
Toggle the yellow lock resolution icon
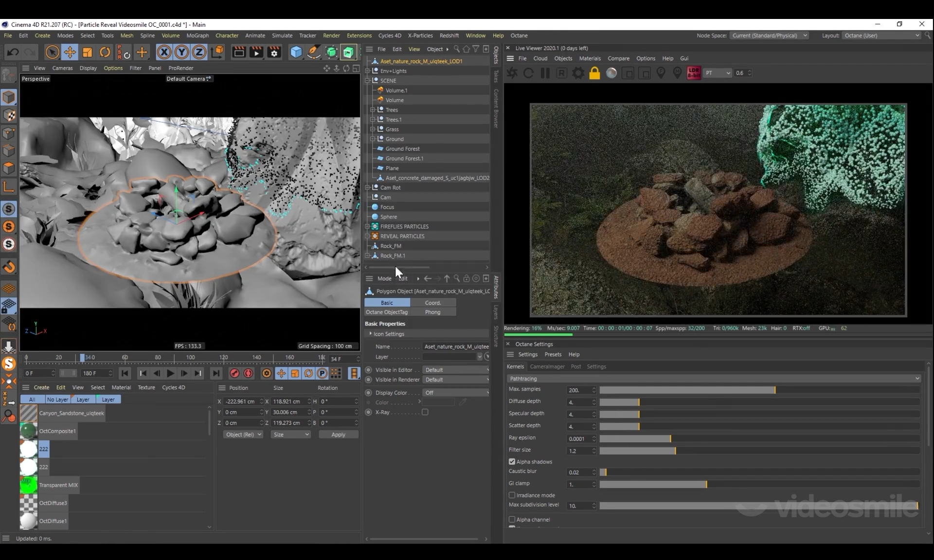coord(594,73)
